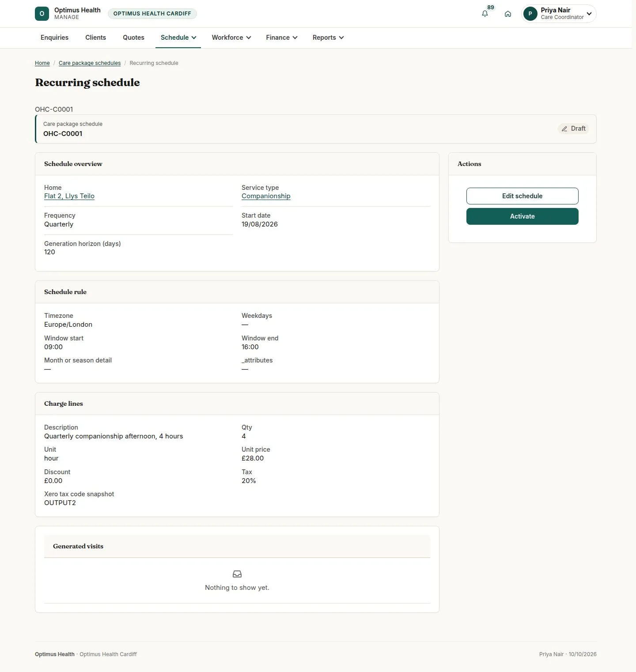Open the Companionship service type link
The height and width of the screenshot is (672, 636).
pyautogui.click(x=266, y=196)
